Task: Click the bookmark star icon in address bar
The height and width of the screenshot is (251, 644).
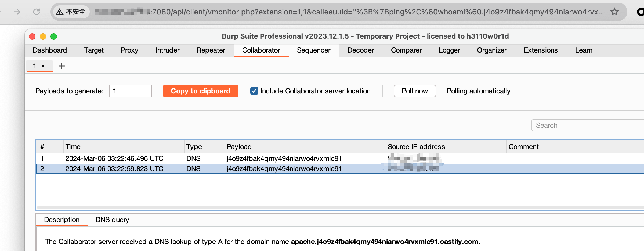Action: pos(614,12)
